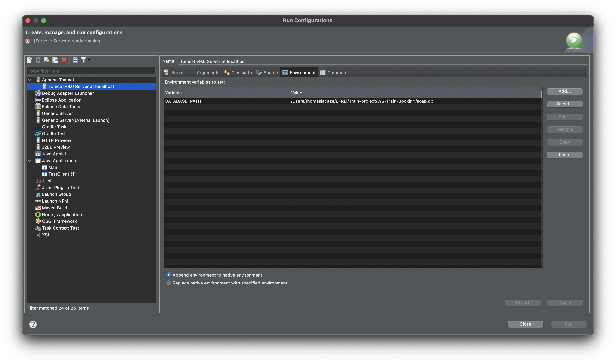
Task: Select the Environment tab
Action: (302, 72)
